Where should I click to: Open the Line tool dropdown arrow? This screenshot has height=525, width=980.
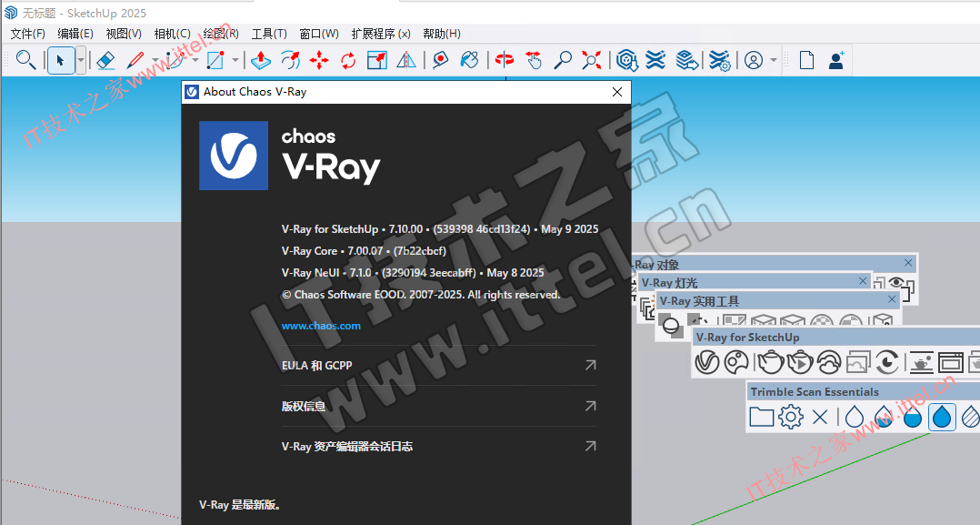point(155,61)
